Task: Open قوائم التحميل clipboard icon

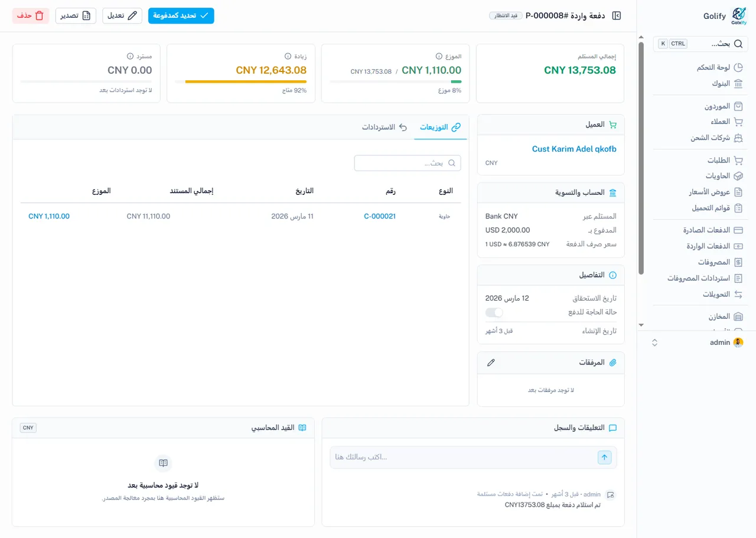Action: (738, 208)
